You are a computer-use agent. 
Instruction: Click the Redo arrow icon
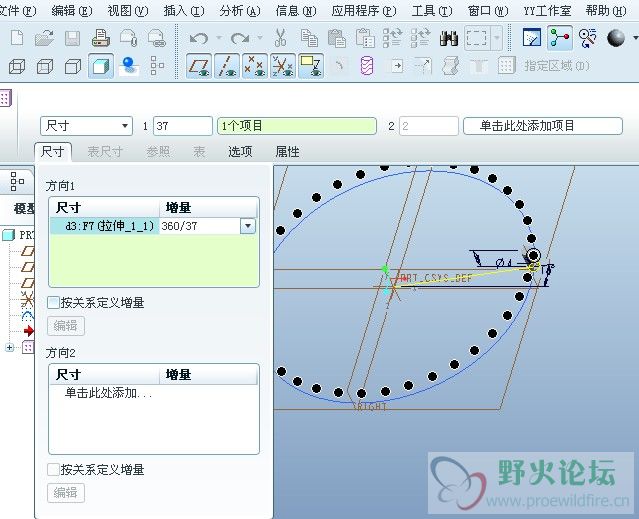click(x=240, y=39)
